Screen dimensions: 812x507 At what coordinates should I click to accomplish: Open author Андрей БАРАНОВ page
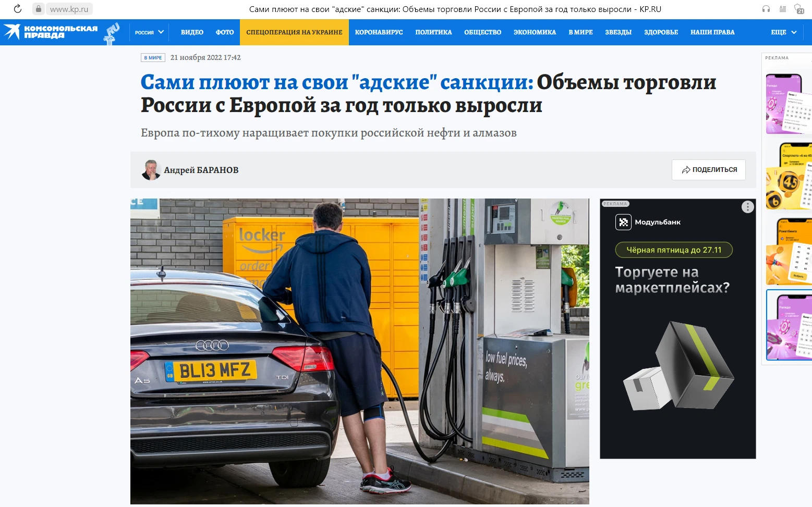(201, 170)
